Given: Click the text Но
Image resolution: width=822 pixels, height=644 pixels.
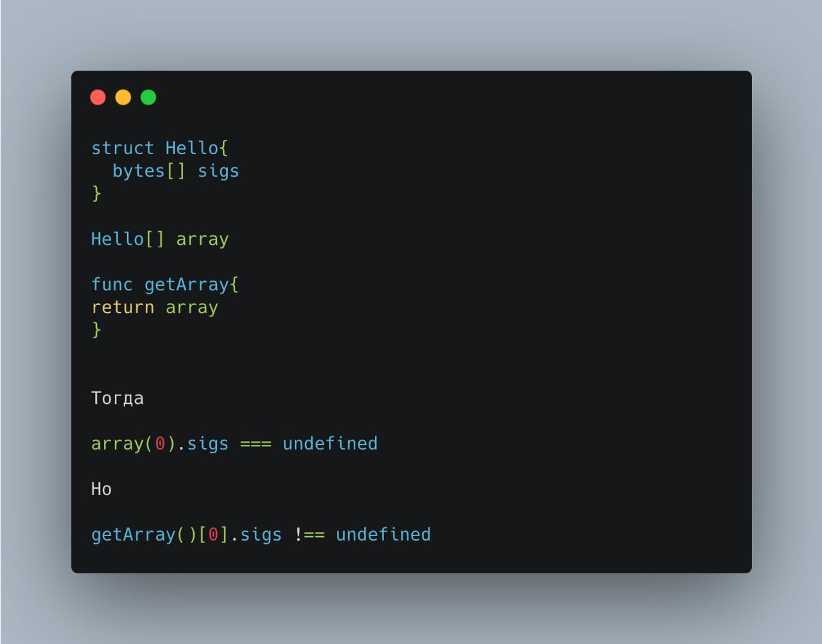Looking at the screenshot, I should click(x=101, y=489).
